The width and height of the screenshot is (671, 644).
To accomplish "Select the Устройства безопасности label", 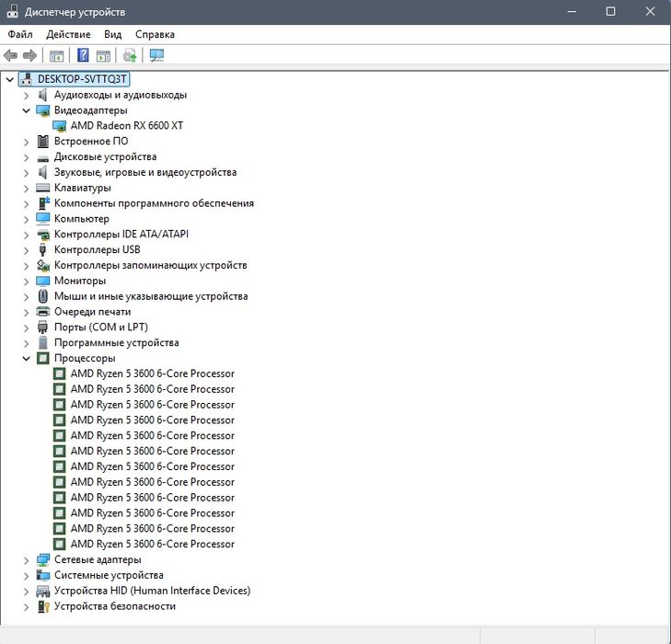I will click(115, 606).
